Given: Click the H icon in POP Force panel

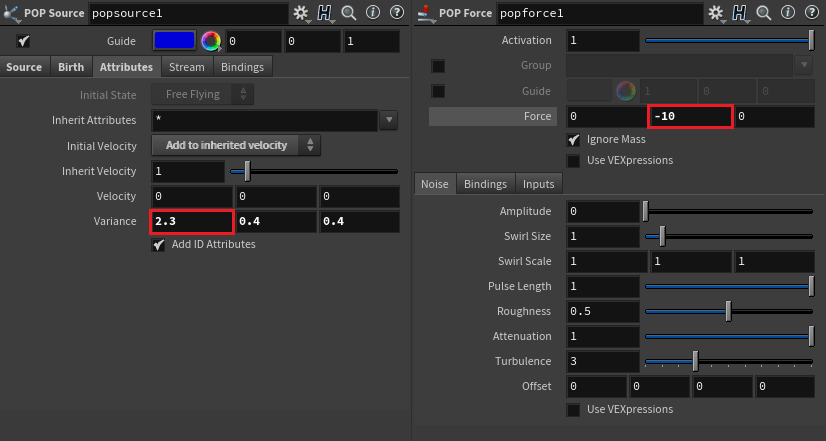Looking at the screenshot, I should click(x=740, y=13).
